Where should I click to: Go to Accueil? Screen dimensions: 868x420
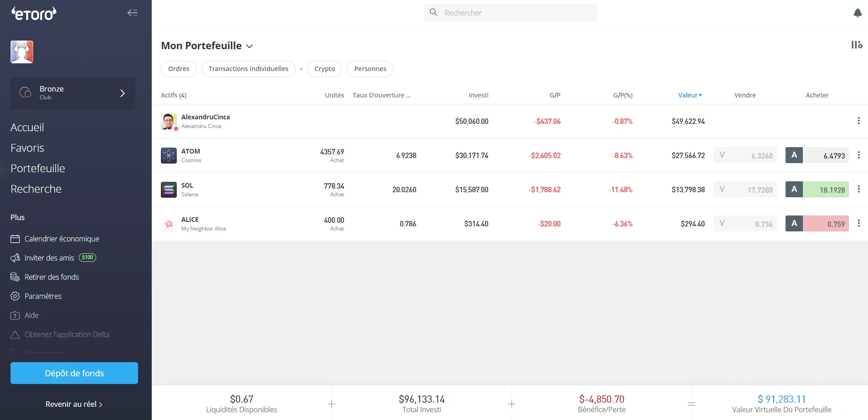[27, 128]
